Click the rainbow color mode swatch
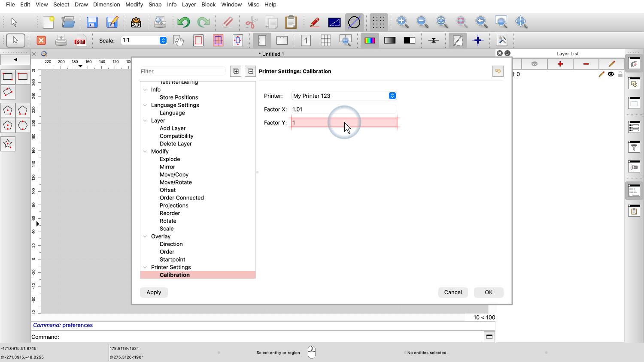The height and width of the screenshot is (362, 644). point(370,41)
